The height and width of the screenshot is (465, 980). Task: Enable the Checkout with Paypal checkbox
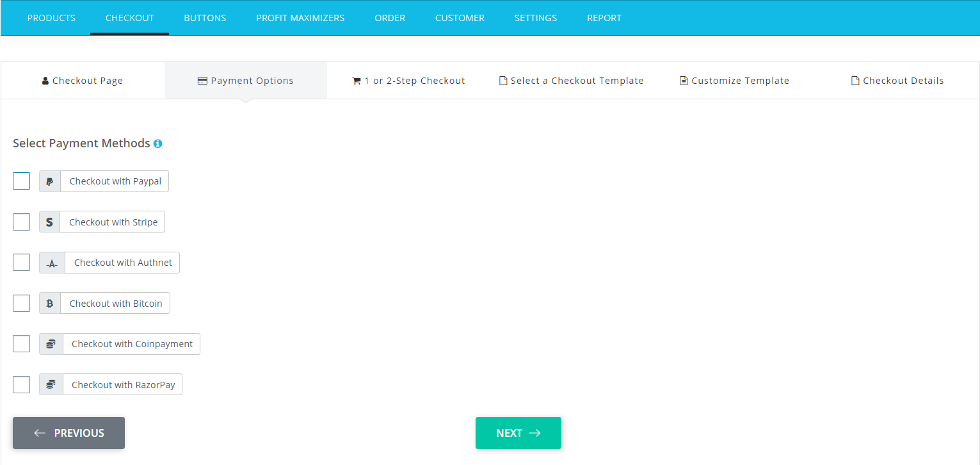[21, 181]
